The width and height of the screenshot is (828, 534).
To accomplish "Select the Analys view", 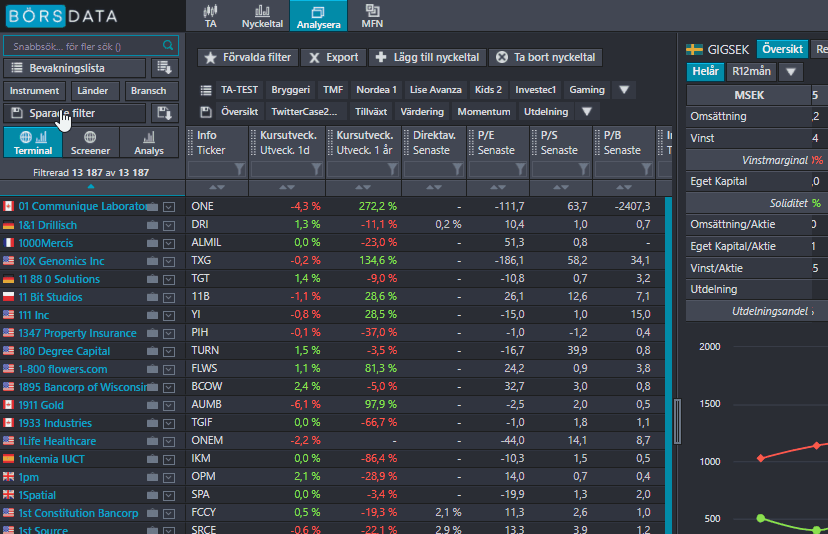I will (x=149, y=142).
